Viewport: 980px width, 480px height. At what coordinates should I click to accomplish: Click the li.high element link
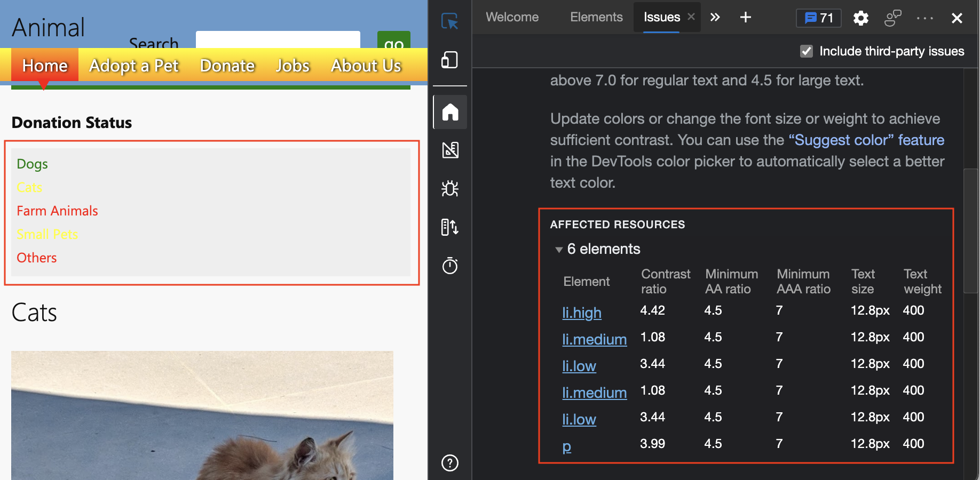pyautogui.click(x=582, y=313)
